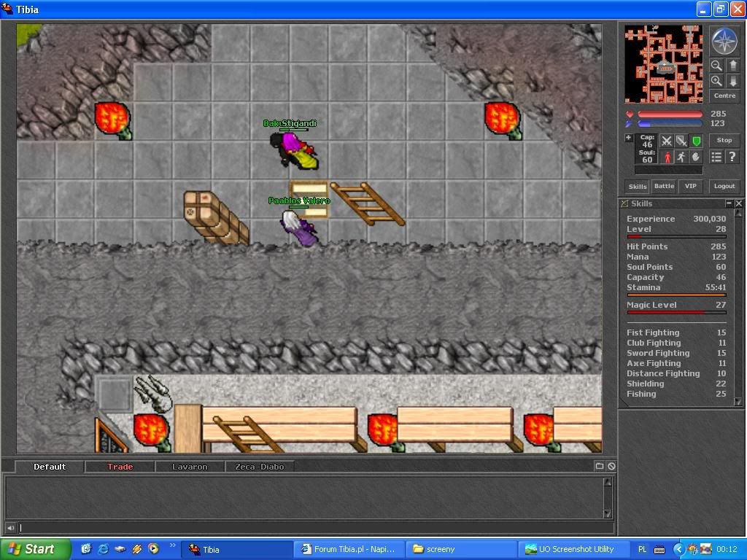The width and height of the screenshot is (747, 560).
Task: Centre the minimap on the player
Action: (724, 96)
